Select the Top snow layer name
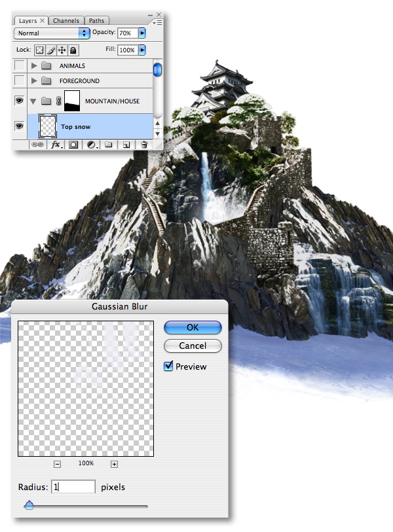Viewport: 393px width, 532px height. [76, 126]
